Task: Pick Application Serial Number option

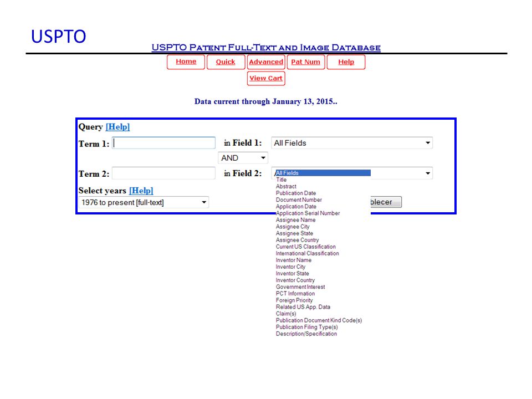Action: [308, 213]
